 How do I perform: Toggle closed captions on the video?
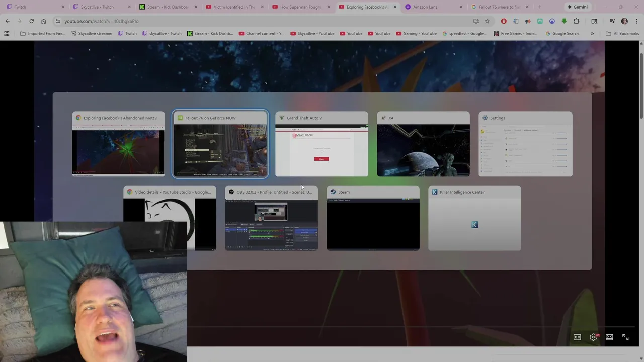pyautogui.click(x=577, y=337)
